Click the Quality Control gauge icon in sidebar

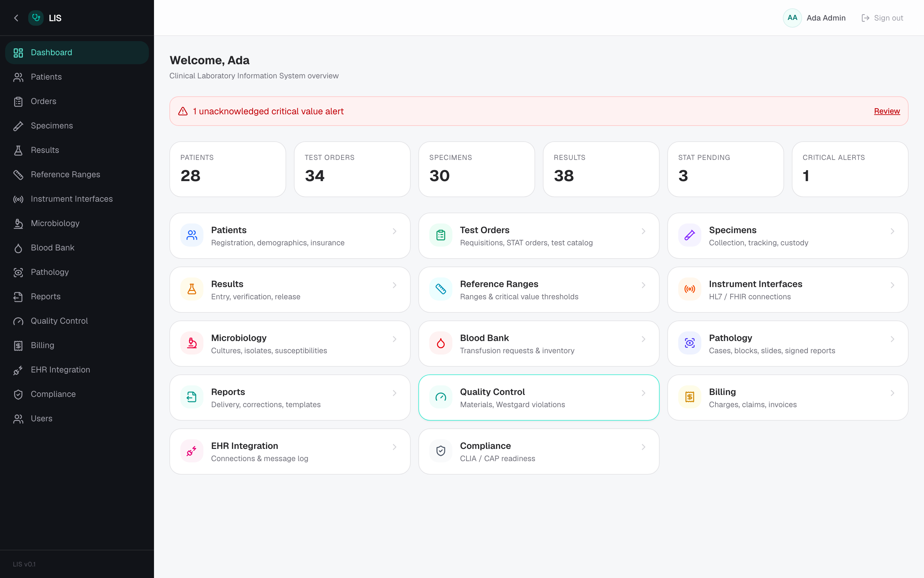(x=18, y=321)
